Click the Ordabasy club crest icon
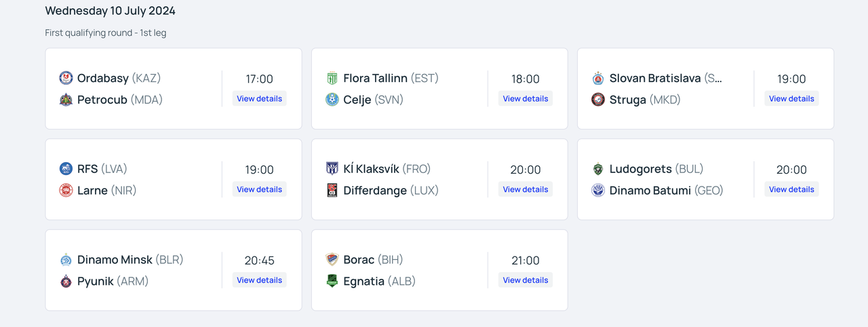Image resolution: width=868 pixels, height=327 pixels. point(66,78)
